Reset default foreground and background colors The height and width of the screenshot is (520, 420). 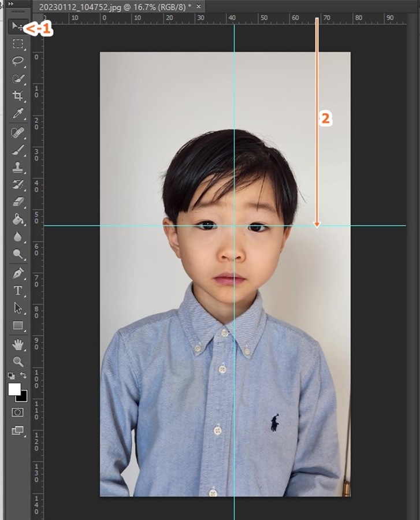[12, 376]
